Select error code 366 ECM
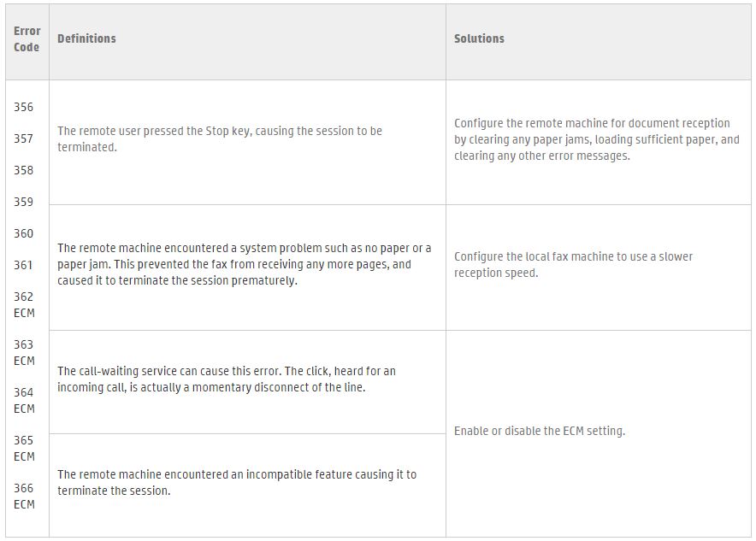Image resolution: width=756 pixels, height=541 pixels. (x=24, y=497)
